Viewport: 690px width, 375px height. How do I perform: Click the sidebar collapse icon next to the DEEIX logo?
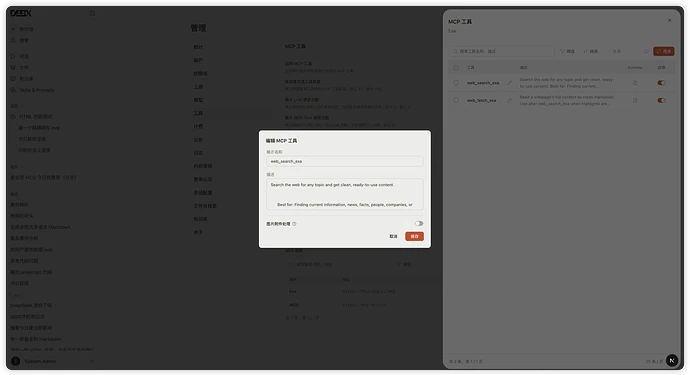click(92, 13)
